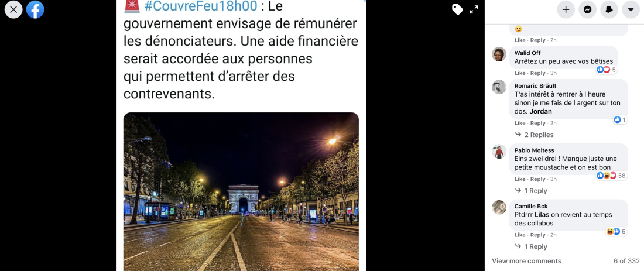Image resolution: width=644 pixels, height=271 pixels.
Task: Click the tag photo icon
Action: [457, 9]
